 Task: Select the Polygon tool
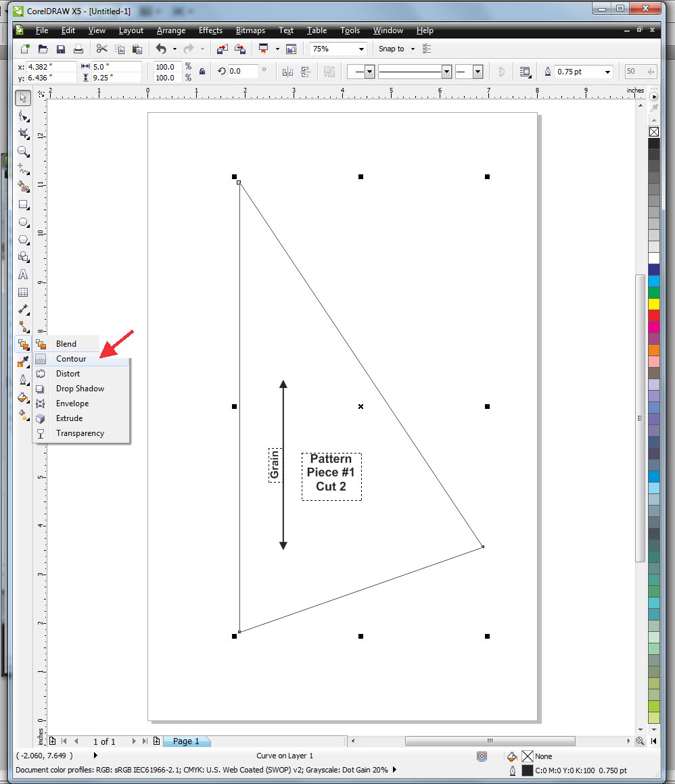tap(23, 239)
